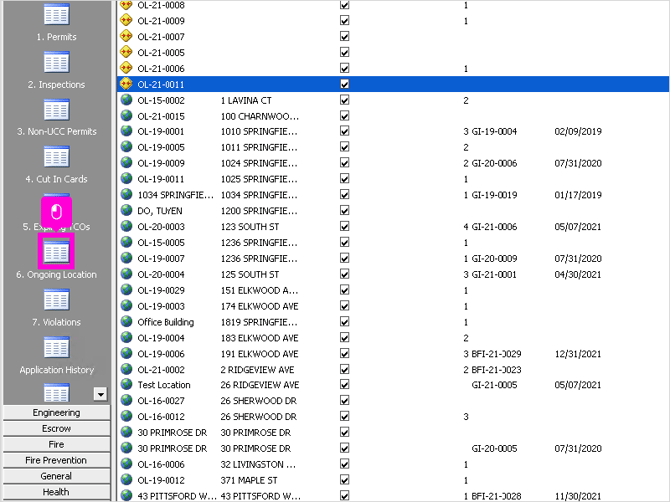Open the 4. Cut In Cards link

56,179
